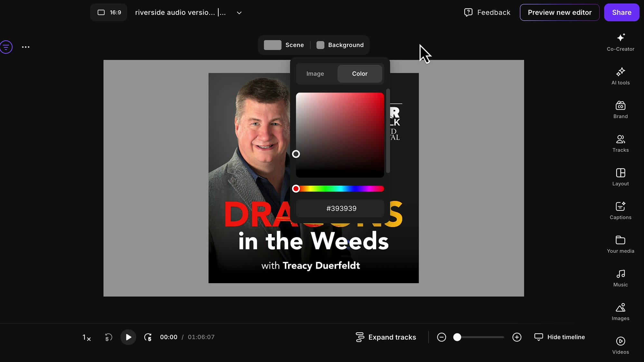Switch to the Image tab in color picker
Viewport: 644px width, 362px height.
tap(315, 74)
